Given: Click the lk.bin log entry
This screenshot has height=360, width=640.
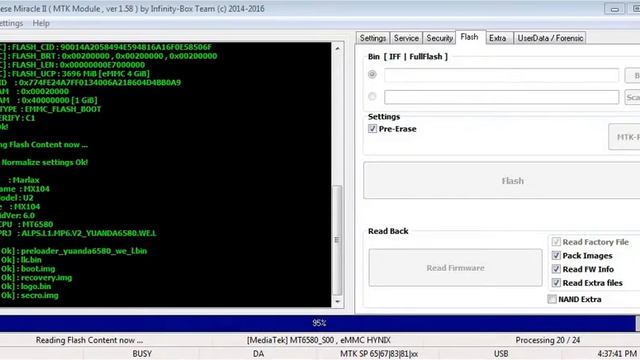Looking at the screenshot, I should pyautogui.click(x=21, y=260).
